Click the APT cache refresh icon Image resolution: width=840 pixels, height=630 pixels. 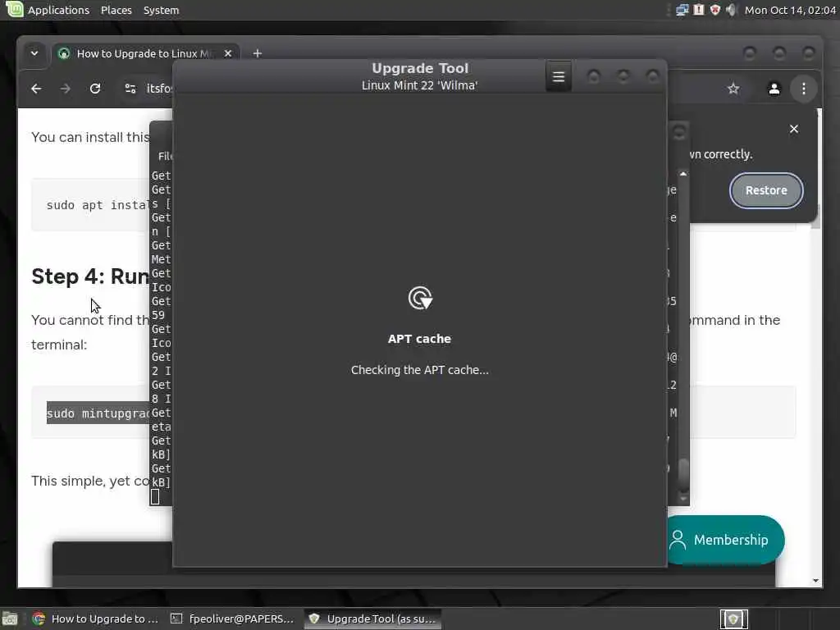pos(420,299)
